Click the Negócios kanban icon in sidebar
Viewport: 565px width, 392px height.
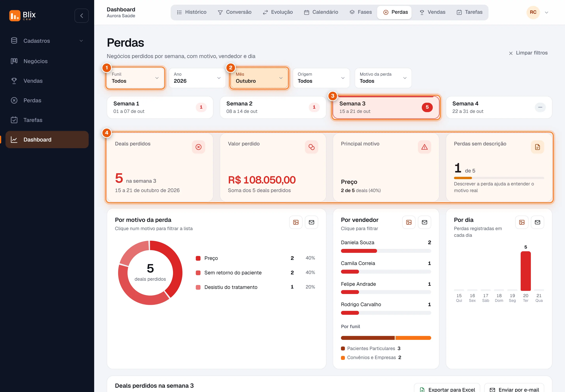(x=14, y=61)
